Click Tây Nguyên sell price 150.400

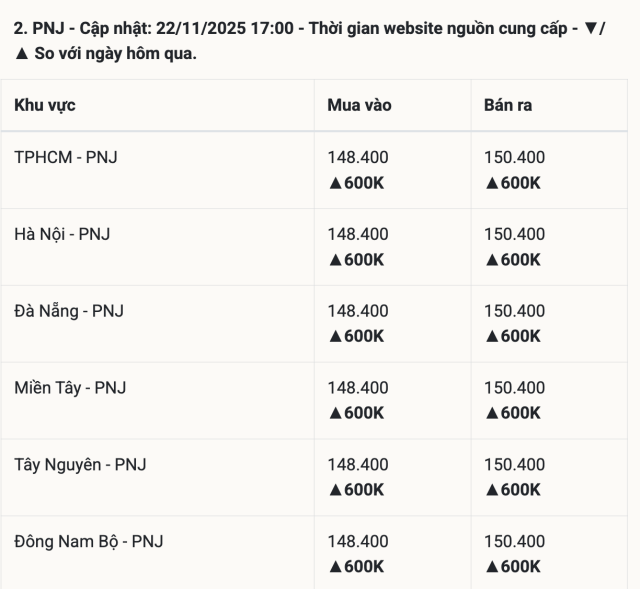pos(514,465)
